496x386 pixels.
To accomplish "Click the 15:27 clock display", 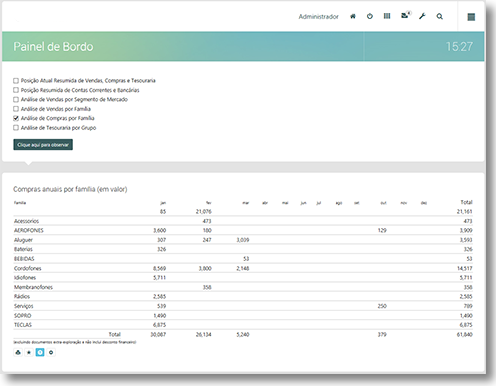I will point(459,46).
